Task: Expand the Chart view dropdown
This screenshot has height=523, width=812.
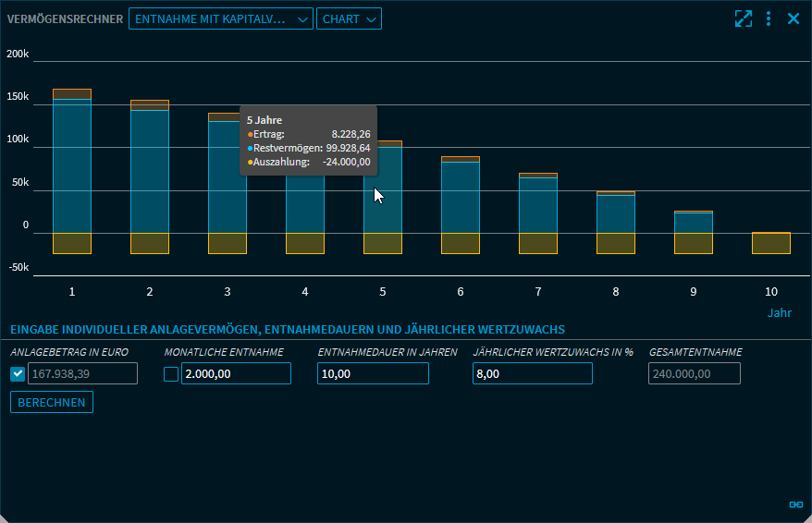Action: point(349,18)
